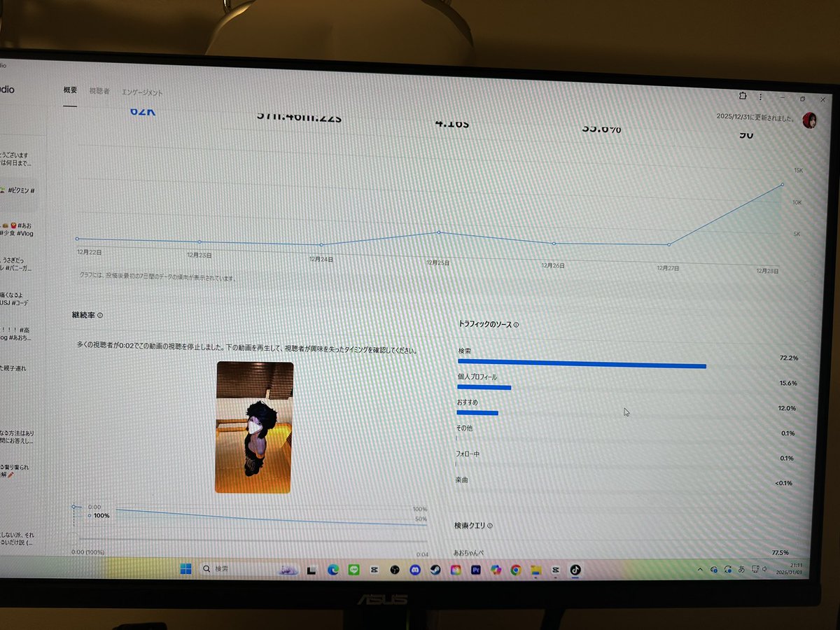
Task: Click the 12月26日 date label
Action: (x=552, y=266)
